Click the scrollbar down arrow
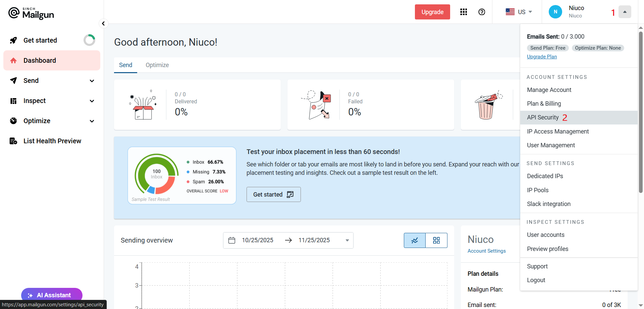Screen dimensions: 644x309 click(641, 305)
